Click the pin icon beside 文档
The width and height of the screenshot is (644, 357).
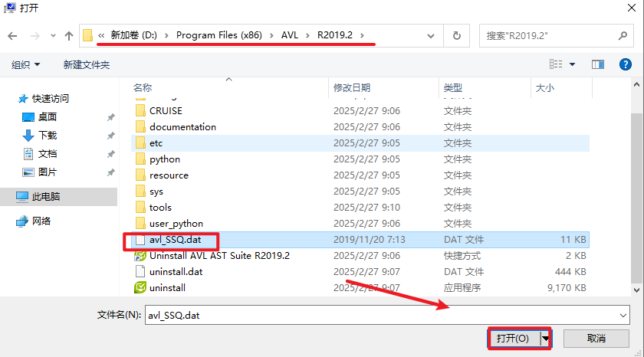point(110,154)
